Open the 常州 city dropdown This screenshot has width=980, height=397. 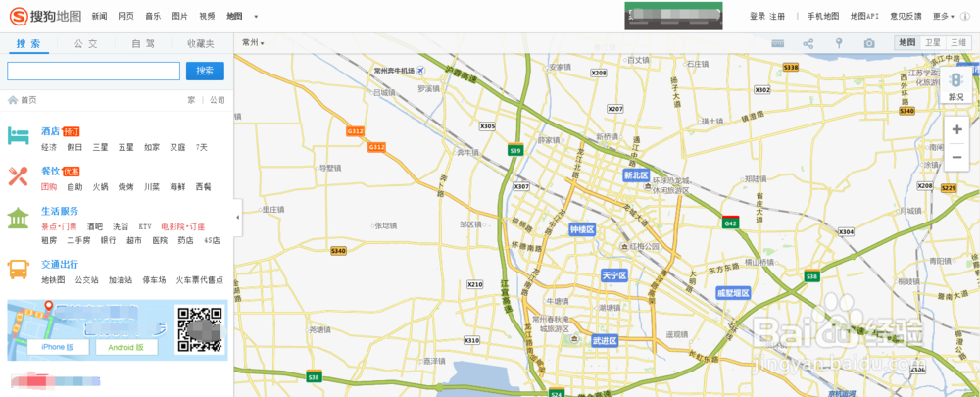[253, 43]
